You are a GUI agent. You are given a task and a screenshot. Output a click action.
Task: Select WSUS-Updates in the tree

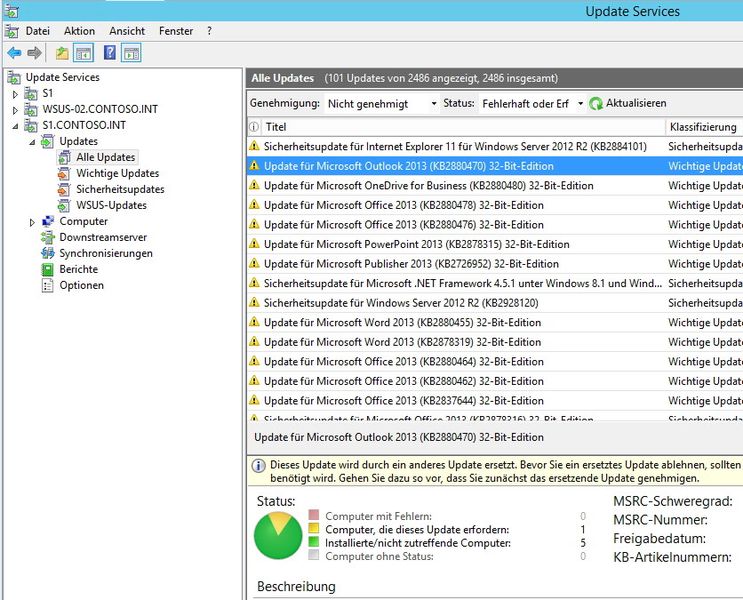(x=111, y=206)
